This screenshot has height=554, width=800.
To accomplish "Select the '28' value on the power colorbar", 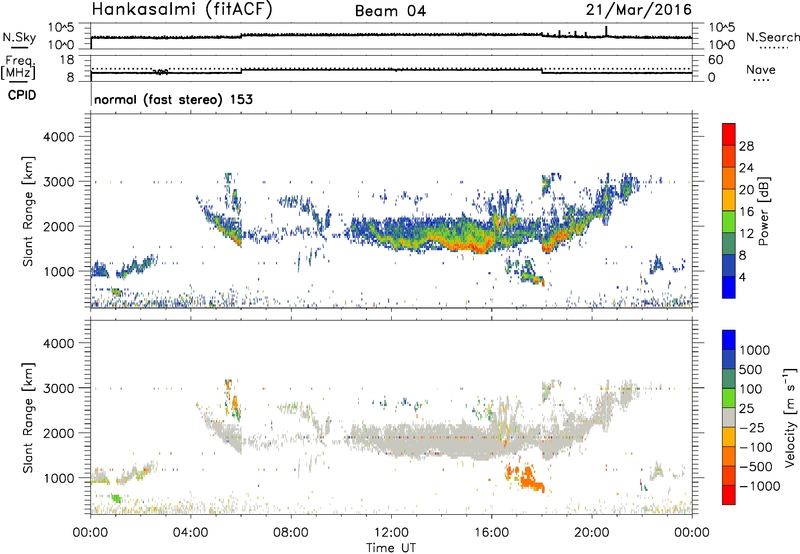I will click(x=746, y=146).
